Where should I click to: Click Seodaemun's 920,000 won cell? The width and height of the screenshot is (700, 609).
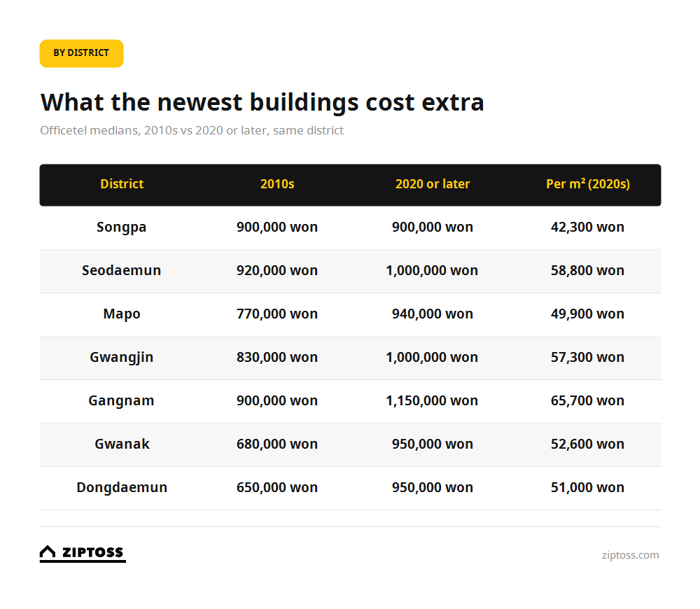coord(277,271)
